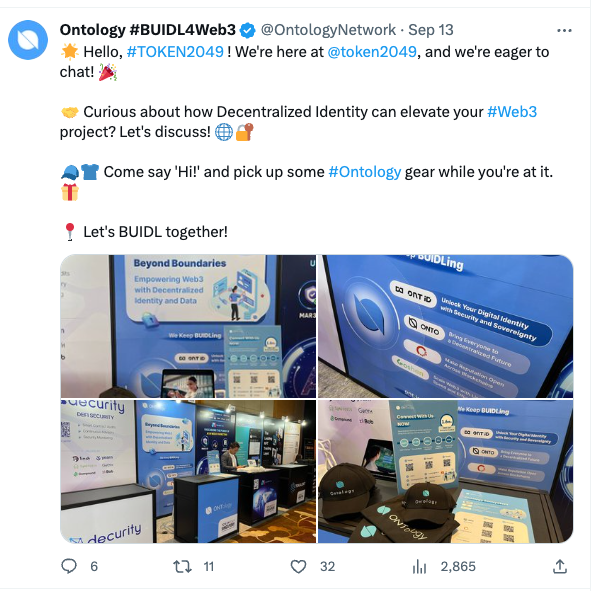Click the retweet arrows icon
Image resolution: width=591 pixels, height=591 pixels.
pyautogui.click(x=182, y=567)
